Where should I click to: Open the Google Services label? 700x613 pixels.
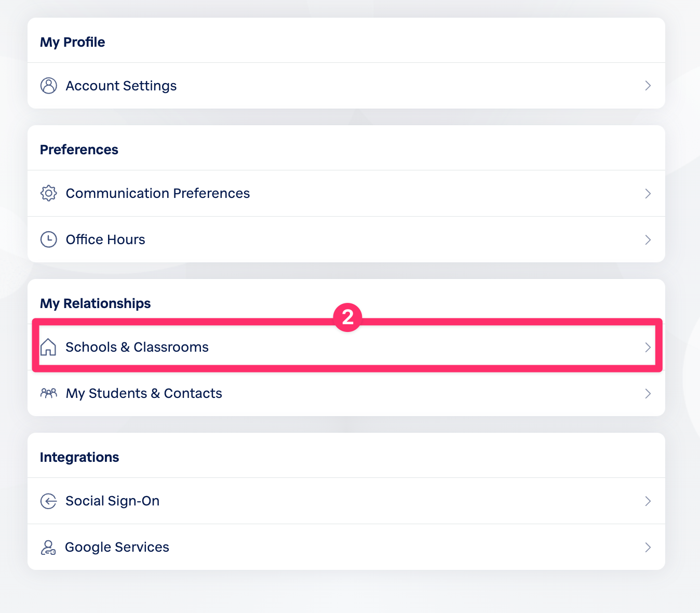pos(117,547)
